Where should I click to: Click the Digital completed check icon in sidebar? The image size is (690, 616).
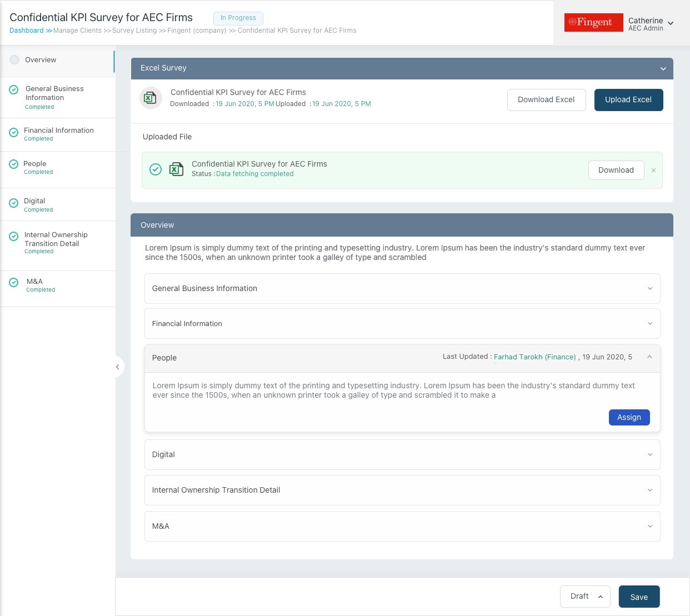14,203
